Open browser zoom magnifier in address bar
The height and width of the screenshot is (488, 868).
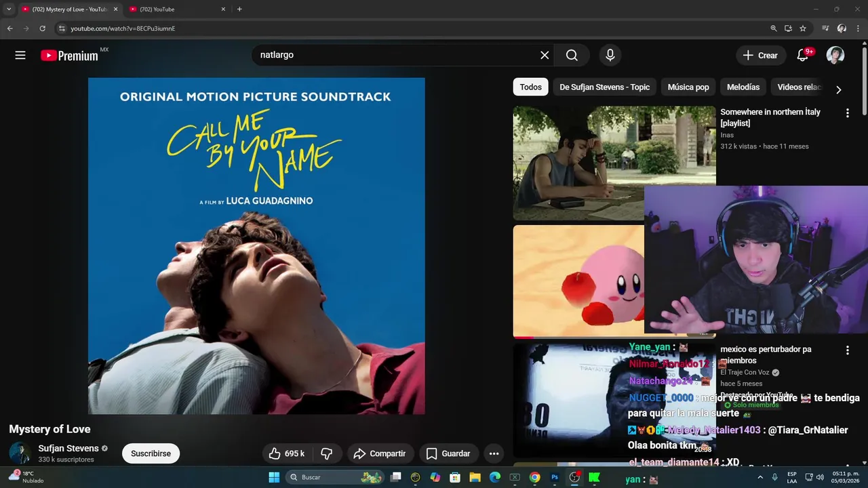coord(774,28)
